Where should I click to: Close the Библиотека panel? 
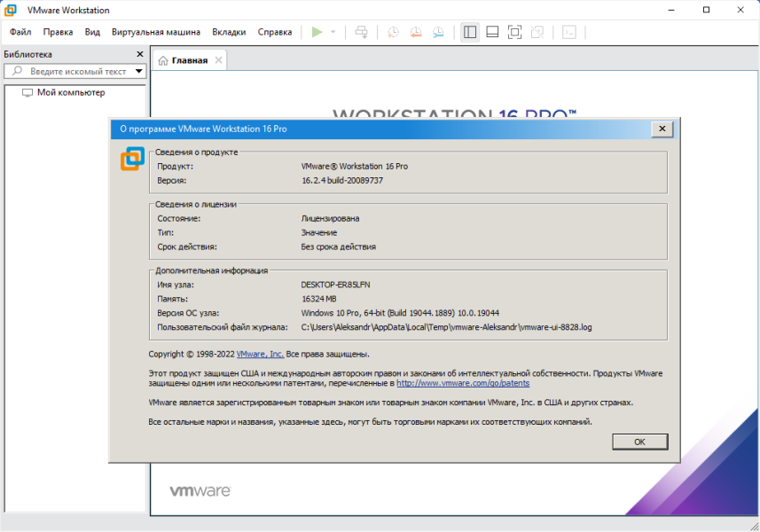(140, 54)
